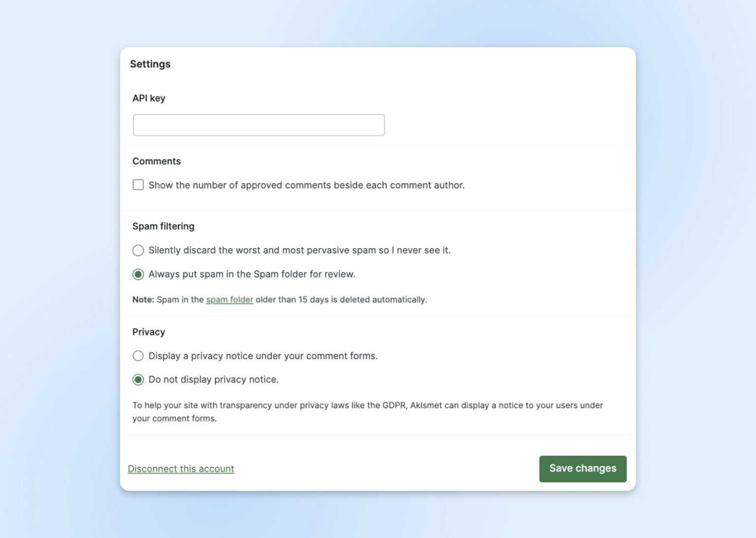Click the Comments section heading
756x538 pixels.
[x=157, y=161]
